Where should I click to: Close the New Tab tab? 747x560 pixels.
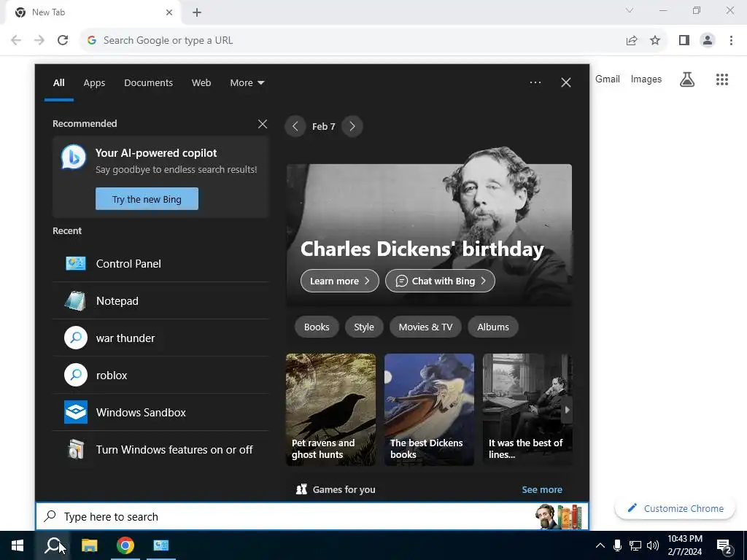pos(169,12)
